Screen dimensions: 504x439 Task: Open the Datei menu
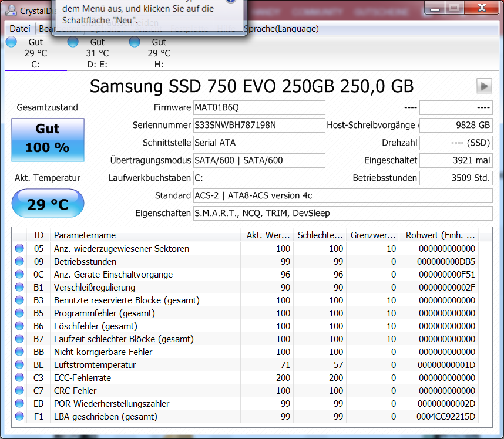click(x=20, y=29)
